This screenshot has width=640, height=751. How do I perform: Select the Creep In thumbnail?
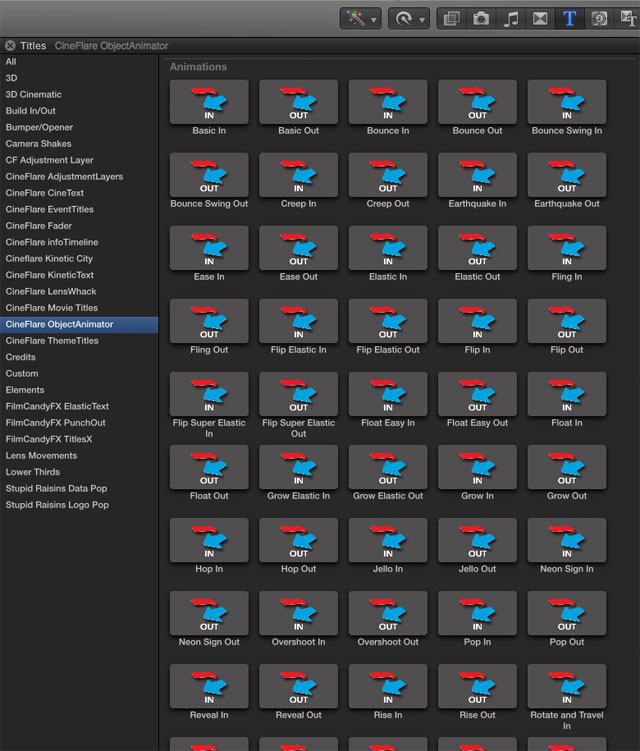point(298,175)
